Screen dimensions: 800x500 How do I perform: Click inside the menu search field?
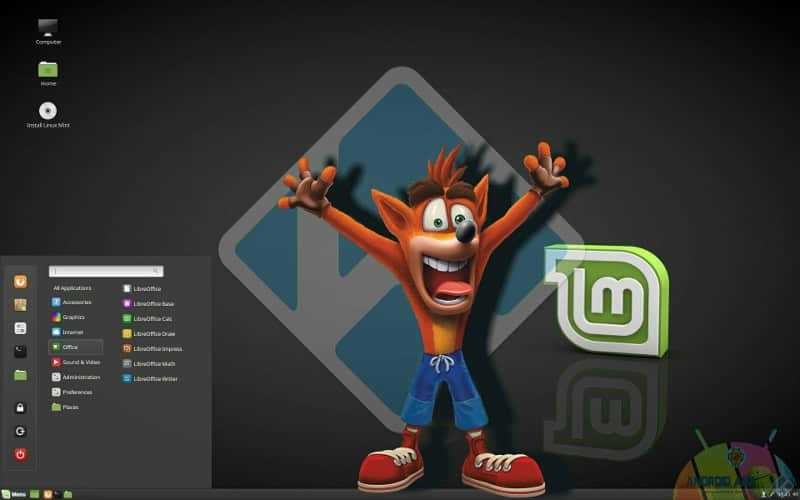(x=106, y=271)
